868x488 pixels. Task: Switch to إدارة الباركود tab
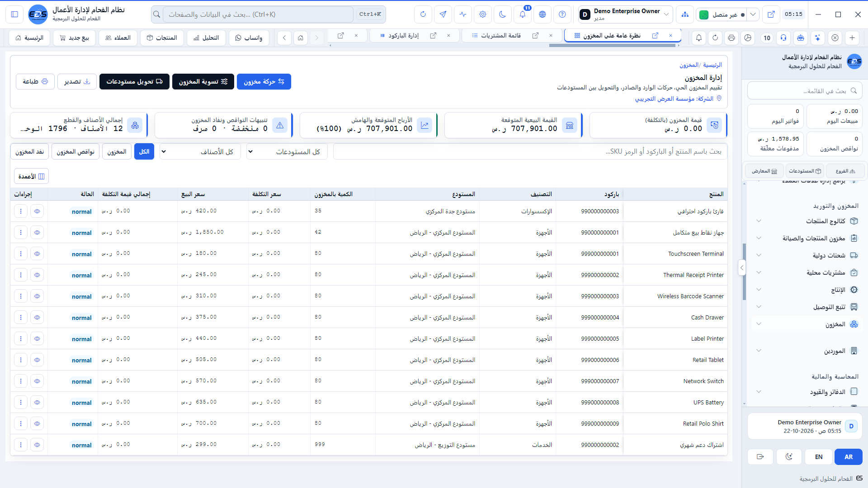click(404, 35)
